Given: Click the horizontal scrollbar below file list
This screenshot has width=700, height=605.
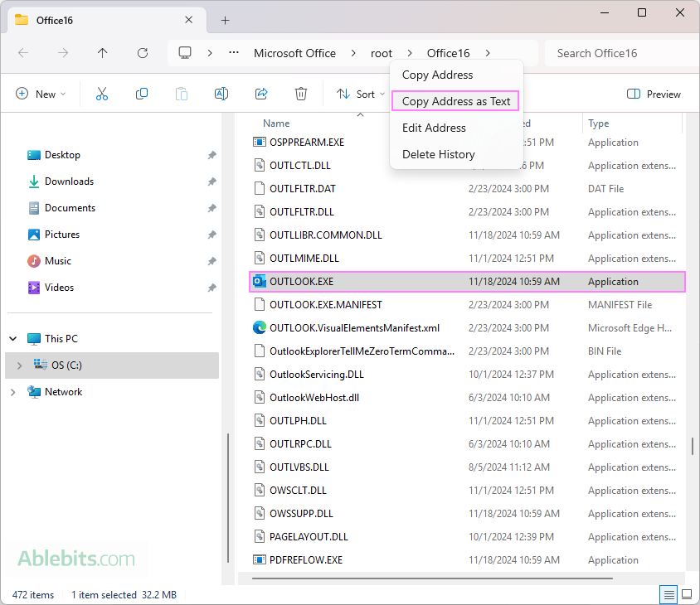Looking at the screenshot, I should pyautogui.click(x=432, y=578).
